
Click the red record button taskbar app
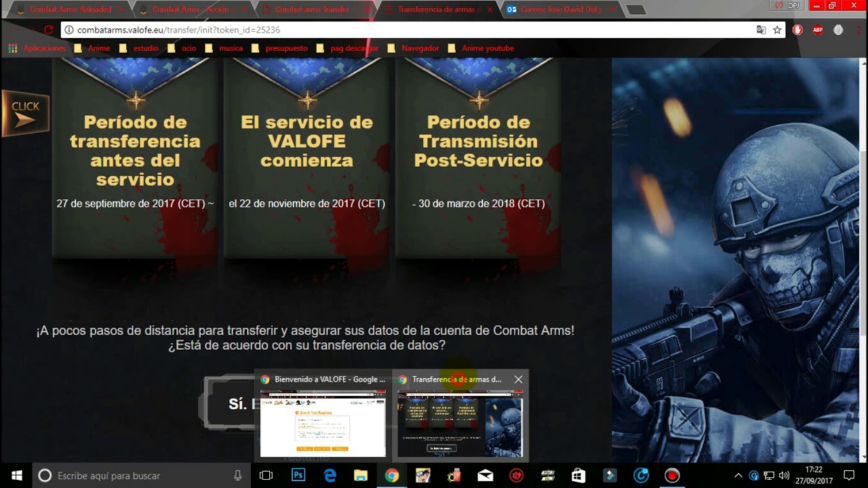[672, 476]
